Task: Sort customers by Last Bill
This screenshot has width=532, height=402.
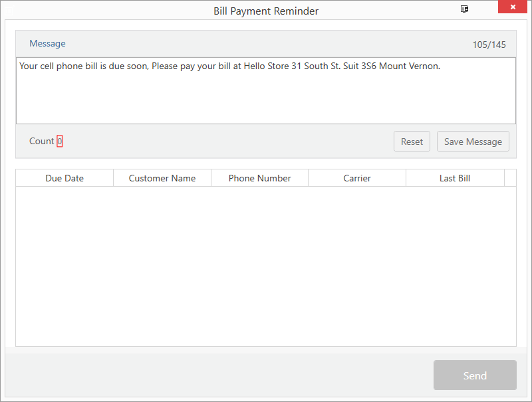Action: (x=455, y=178)
